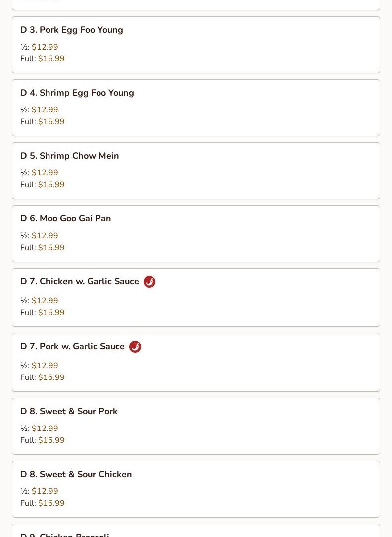The width and height of the screenshot is (392, 537).
Task: Click Full $15.99 price for Pork Egg Foo Young
Action: (51, 58)
